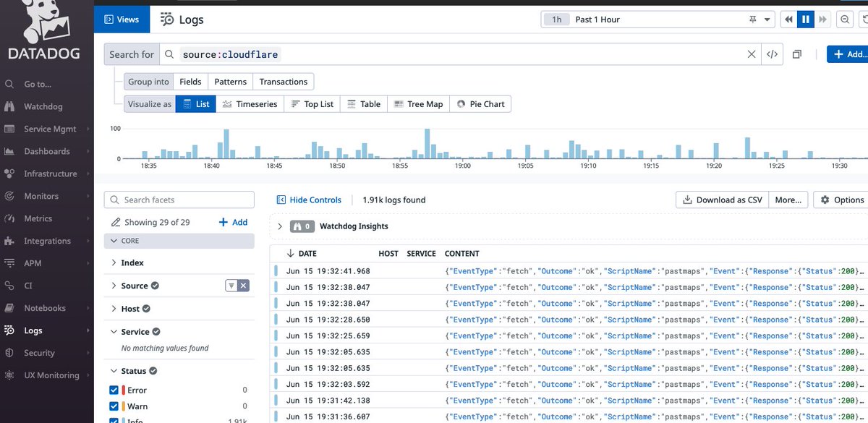Image resolution: width=868 pixels, height=423 pixels.
Task: Click the Search facets field
Action: (x=179, y=200)
